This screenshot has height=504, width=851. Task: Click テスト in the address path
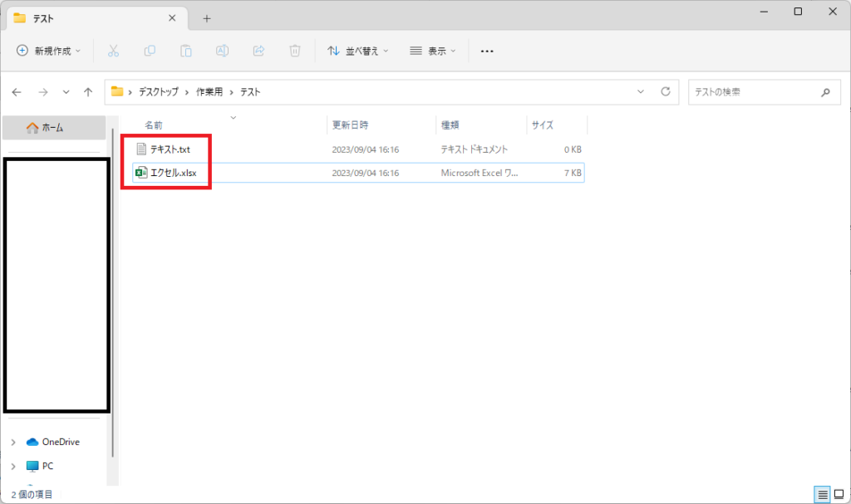(250, 92)
